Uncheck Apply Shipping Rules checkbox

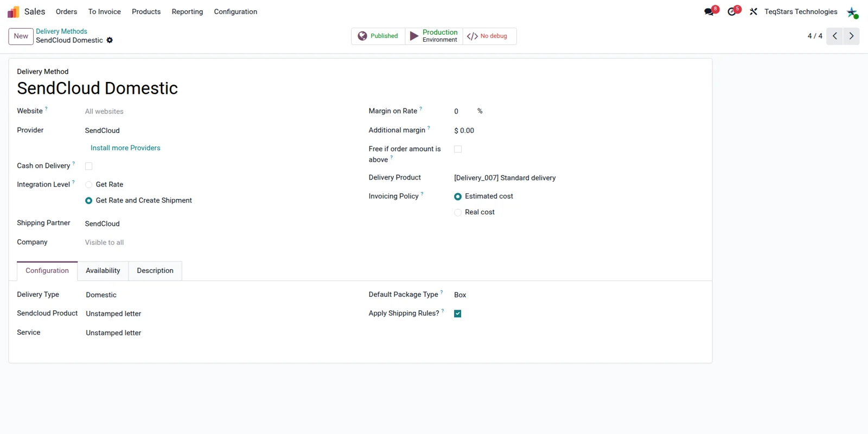click(x=458, y=314)
